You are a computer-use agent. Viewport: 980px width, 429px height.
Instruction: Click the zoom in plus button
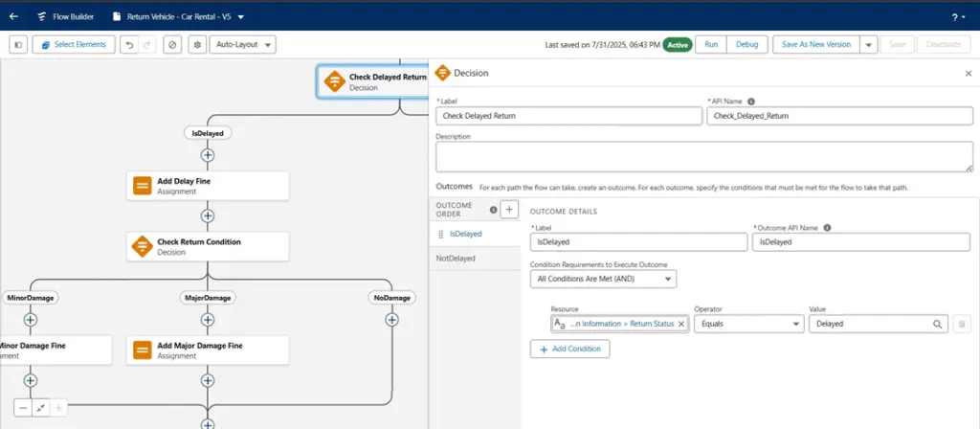coord(58,408)
